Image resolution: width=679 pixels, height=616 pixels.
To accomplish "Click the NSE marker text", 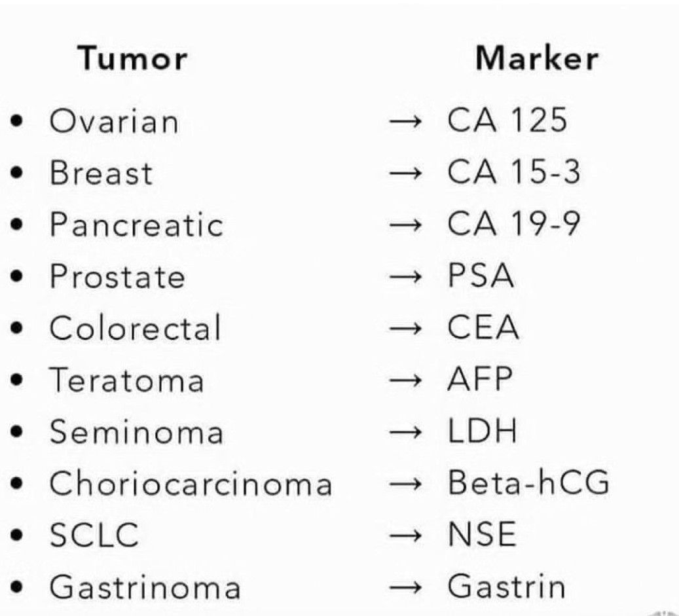I will tap(481, 535).
